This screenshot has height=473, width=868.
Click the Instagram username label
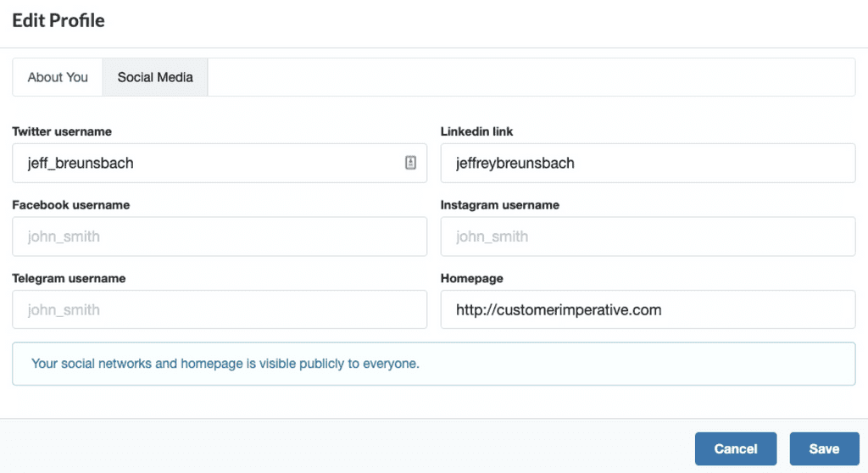click(500, 205)
